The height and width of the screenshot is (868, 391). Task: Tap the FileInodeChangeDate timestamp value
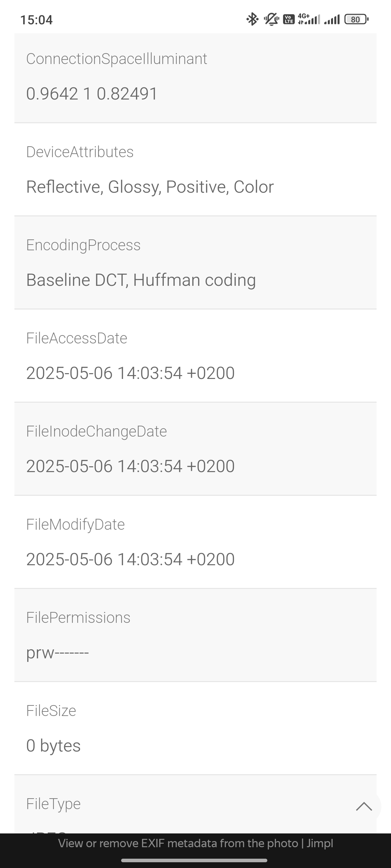tap(130, 466)
